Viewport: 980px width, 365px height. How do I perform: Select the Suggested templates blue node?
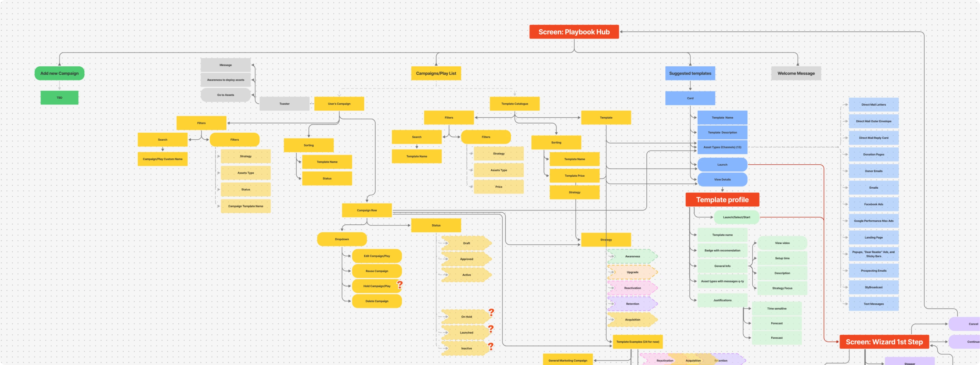coord(690,73)
